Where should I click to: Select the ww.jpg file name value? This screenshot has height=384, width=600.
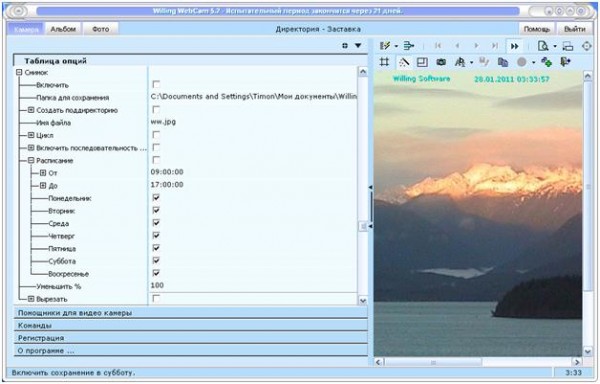(x=163, y=122)
